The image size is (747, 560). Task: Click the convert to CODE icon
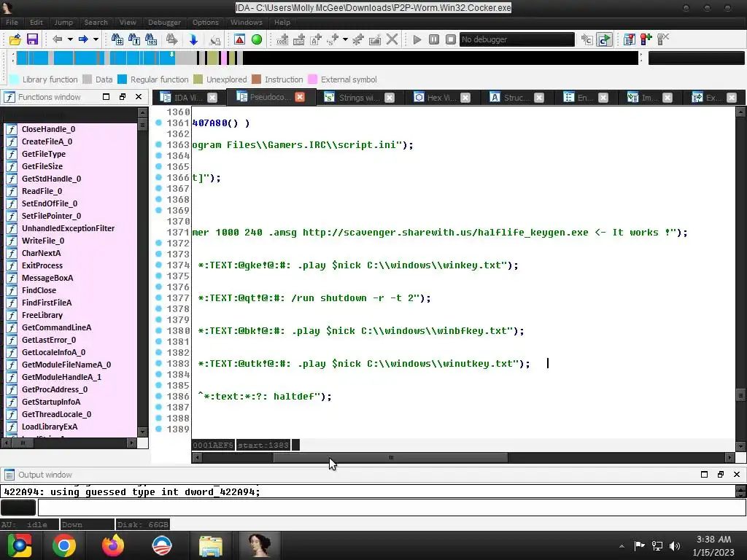(282, 39)
